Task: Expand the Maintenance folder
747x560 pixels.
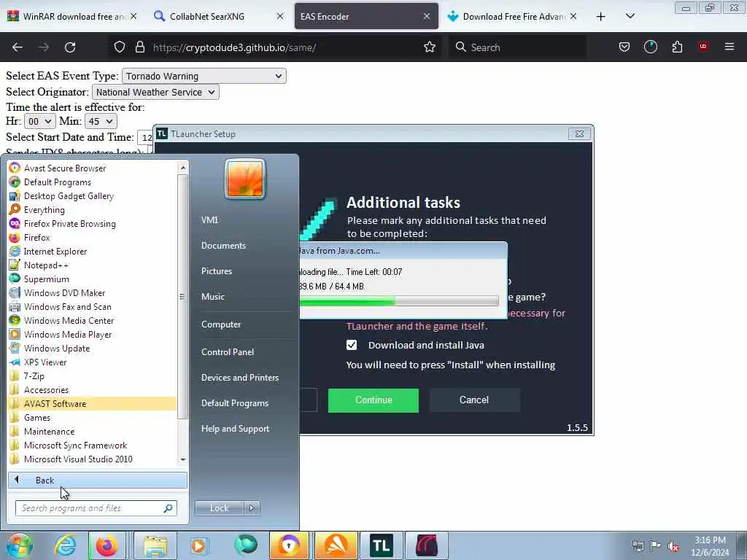Action: pyautogui.click(x=49, y=431)
